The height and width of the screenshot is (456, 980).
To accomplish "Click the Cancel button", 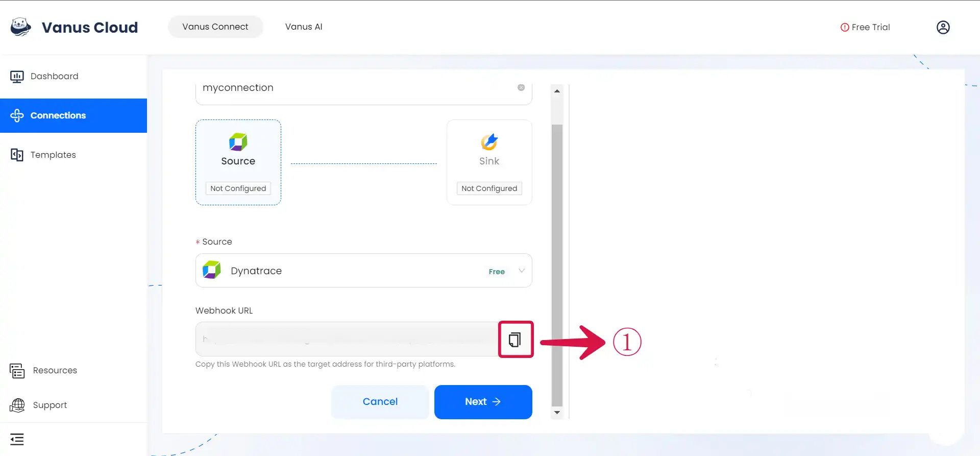I will pos(380,402).
